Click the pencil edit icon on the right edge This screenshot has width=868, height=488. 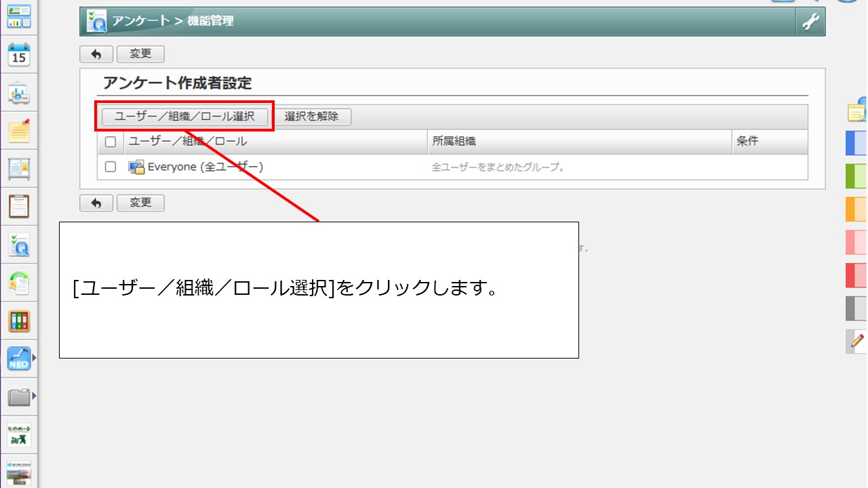[x=856, y=341]
